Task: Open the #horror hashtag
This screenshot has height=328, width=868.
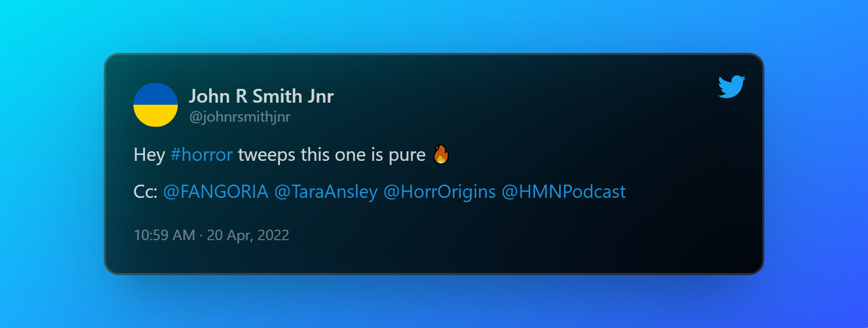Action: point(202,155)
